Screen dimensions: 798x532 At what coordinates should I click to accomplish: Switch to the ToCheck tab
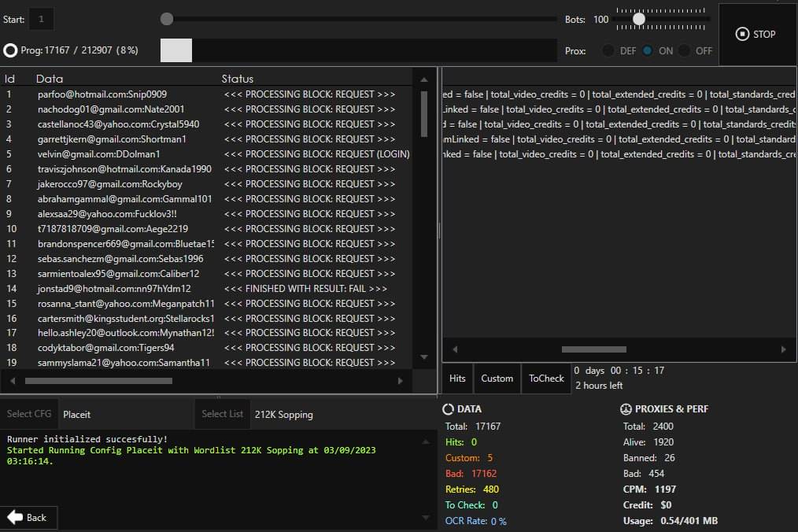point(546,379)
